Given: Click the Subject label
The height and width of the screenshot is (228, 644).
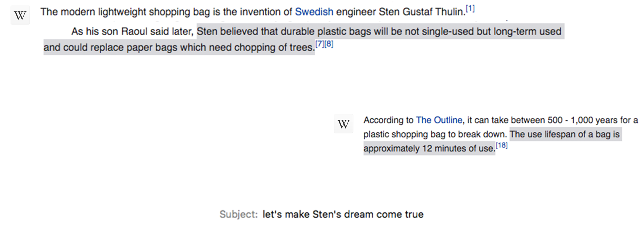Looking at the screenshot, I should (238, 214).
